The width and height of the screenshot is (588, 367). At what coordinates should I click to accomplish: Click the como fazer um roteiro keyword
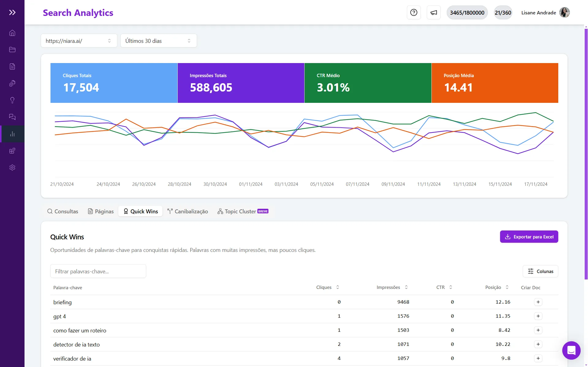[80, 330]
